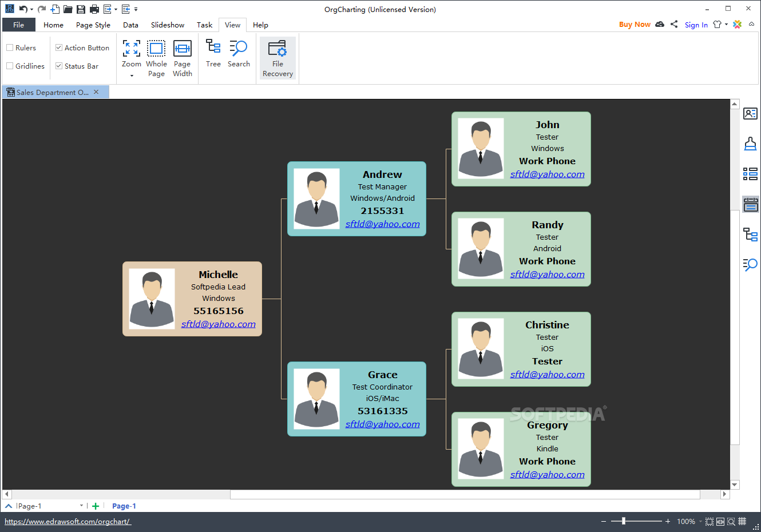
Task: Select the Page-1 sheet tab
Action: point(124,506)
